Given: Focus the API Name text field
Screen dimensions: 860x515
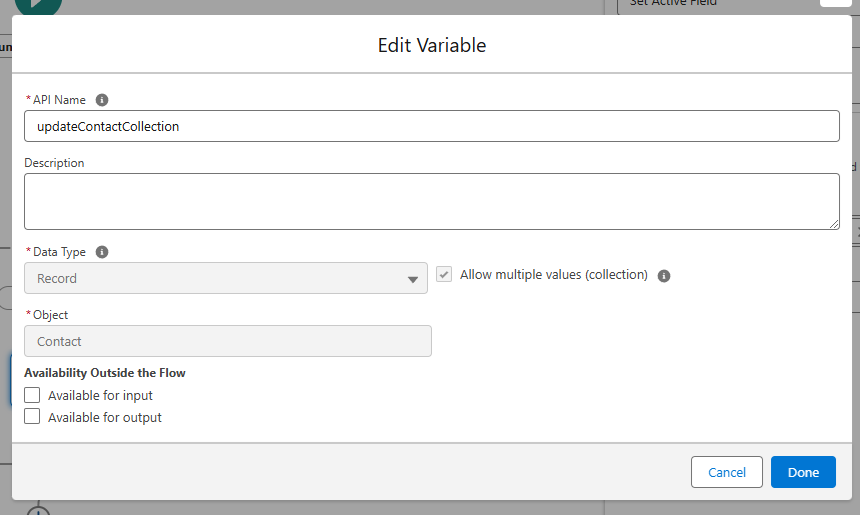Looking at the screenshot, I should [x=431, y=126].
